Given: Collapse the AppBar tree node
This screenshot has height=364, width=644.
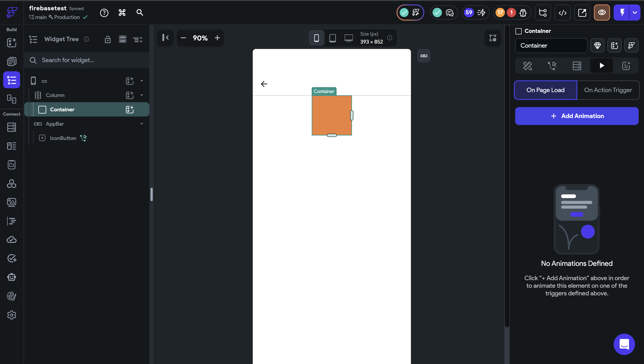Looking at the screenshot, I should 142,124.
